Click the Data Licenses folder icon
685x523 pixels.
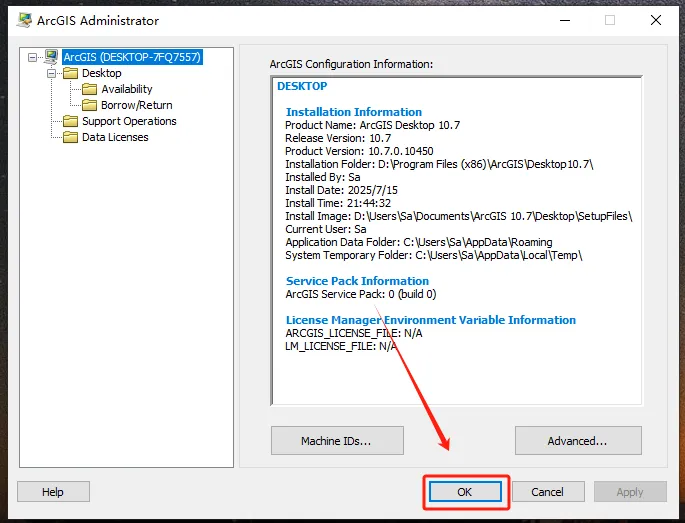(x=70, y=137)
